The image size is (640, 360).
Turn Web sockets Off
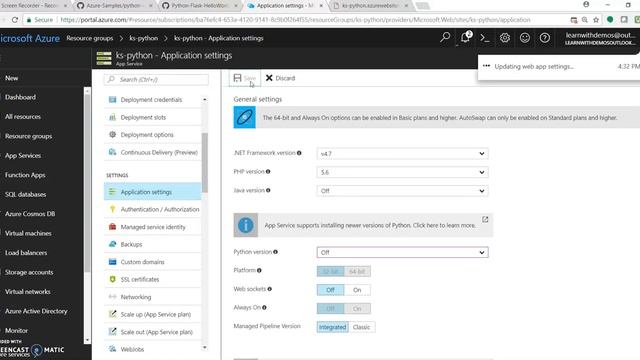click(330, 290)
